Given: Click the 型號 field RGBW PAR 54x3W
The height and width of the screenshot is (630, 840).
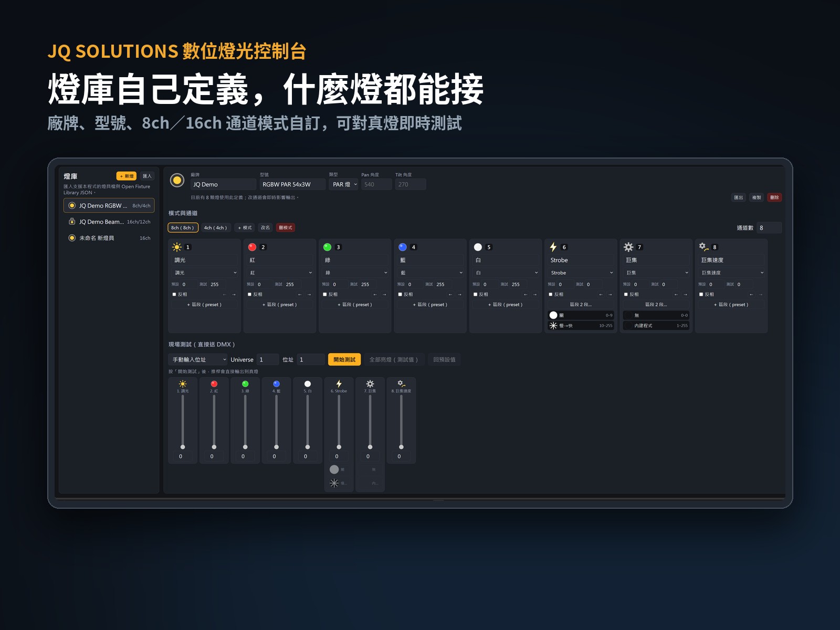Looking at the screenshot, I should tap(292, 184).
